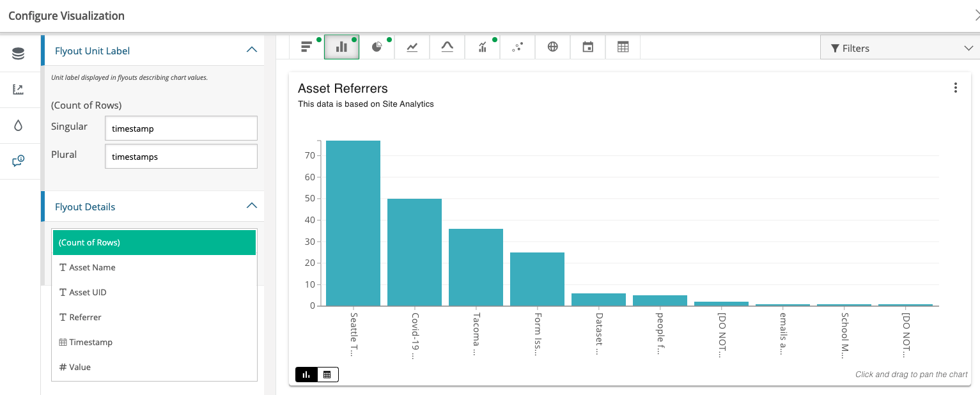Click the Covid-19 bar in chart
980x395 pixels.
pyautogui.click(x=414, y=252)
